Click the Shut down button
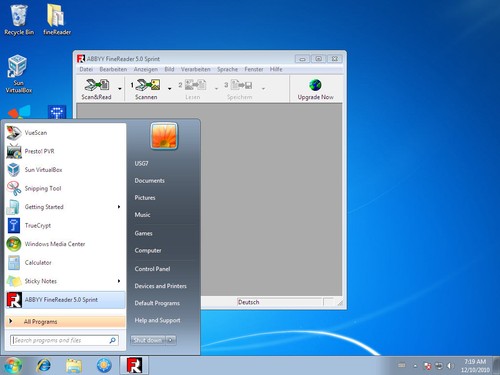This screenshot has width=500, height=375. [148, 340]
